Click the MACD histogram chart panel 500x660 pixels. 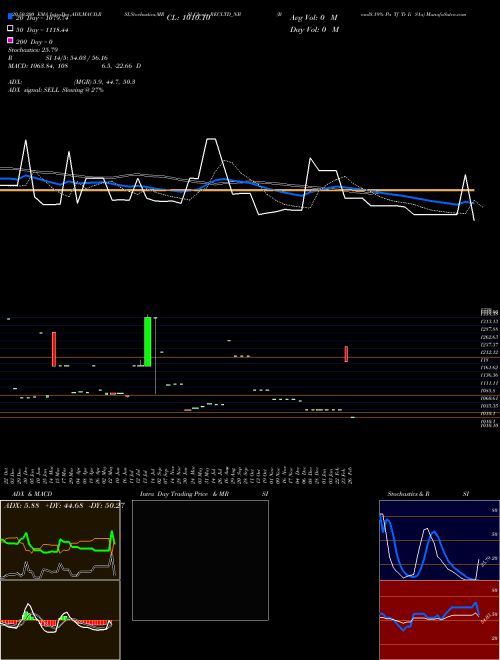[60, 620]
